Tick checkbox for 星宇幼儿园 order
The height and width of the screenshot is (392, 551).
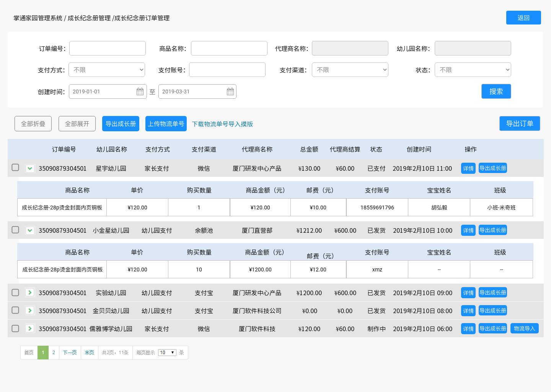pos(15,167)
